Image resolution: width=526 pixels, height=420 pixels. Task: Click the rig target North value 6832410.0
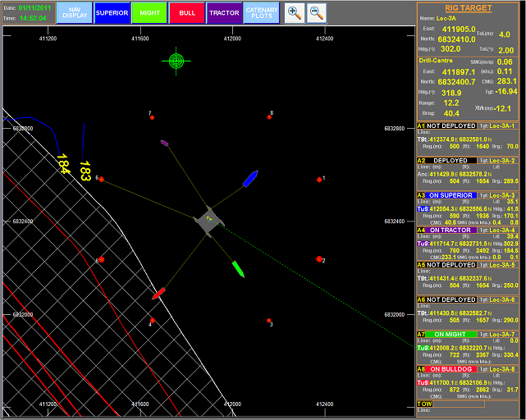(456, 39)
